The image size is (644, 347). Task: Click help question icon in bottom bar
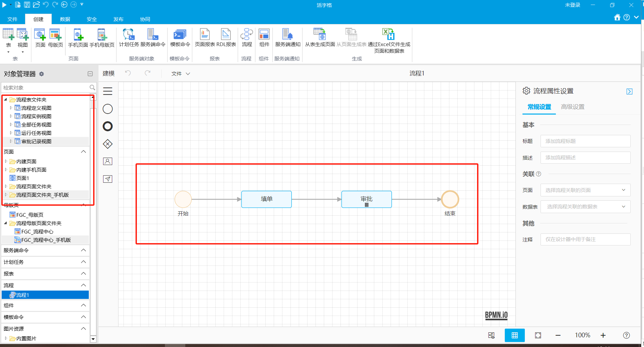(x=626, y=335)
